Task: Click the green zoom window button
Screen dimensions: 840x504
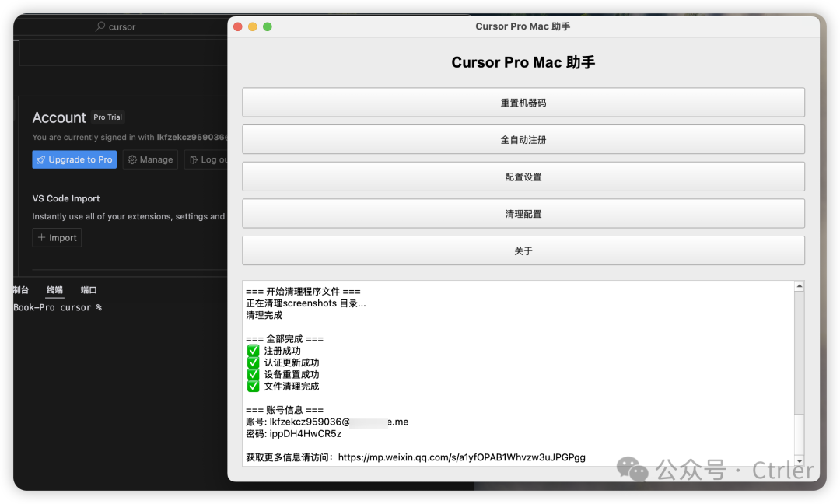Action: [x=268, y=26]
